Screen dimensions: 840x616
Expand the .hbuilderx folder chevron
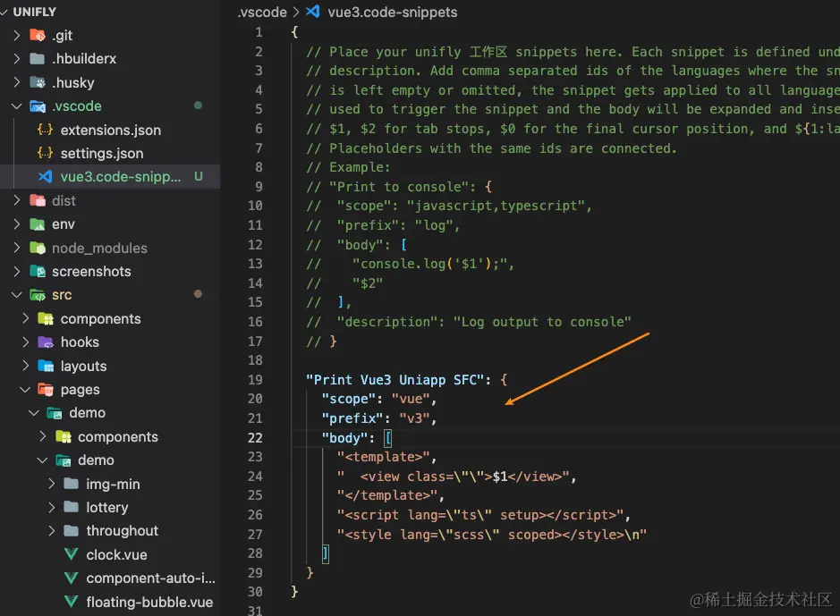(17, 59)
